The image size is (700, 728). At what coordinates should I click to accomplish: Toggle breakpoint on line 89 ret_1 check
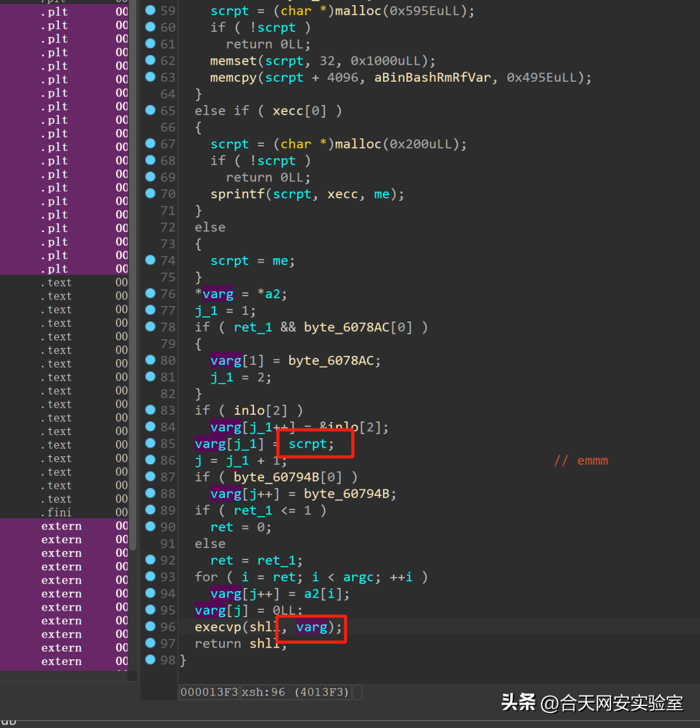[150, 510]
